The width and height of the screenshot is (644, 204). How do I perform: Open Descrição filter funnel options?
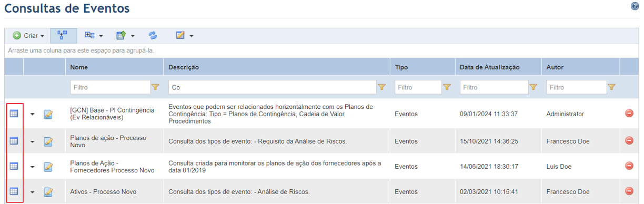tap(382, 87)
